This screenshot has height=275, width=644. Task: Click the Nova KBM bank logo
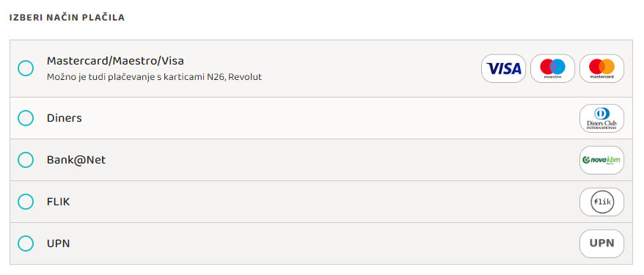pyautogui.click(x=601, y=160)
